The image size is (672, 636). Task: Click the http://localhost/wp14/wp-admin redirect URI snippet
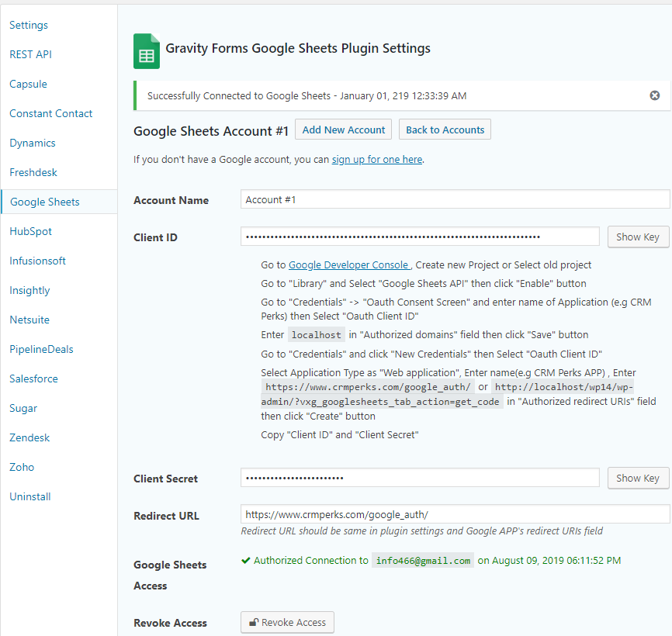point(447,395)
